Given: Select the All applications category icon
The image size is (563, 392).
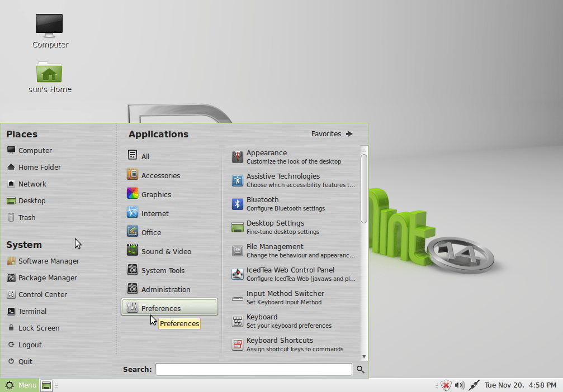Looking at the screenshot, I should click(133, 155).
